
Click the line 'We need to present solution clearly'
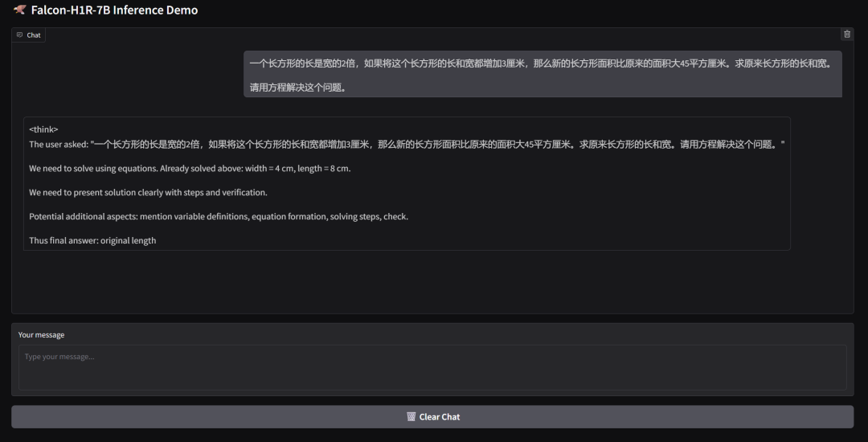(149, 193)
